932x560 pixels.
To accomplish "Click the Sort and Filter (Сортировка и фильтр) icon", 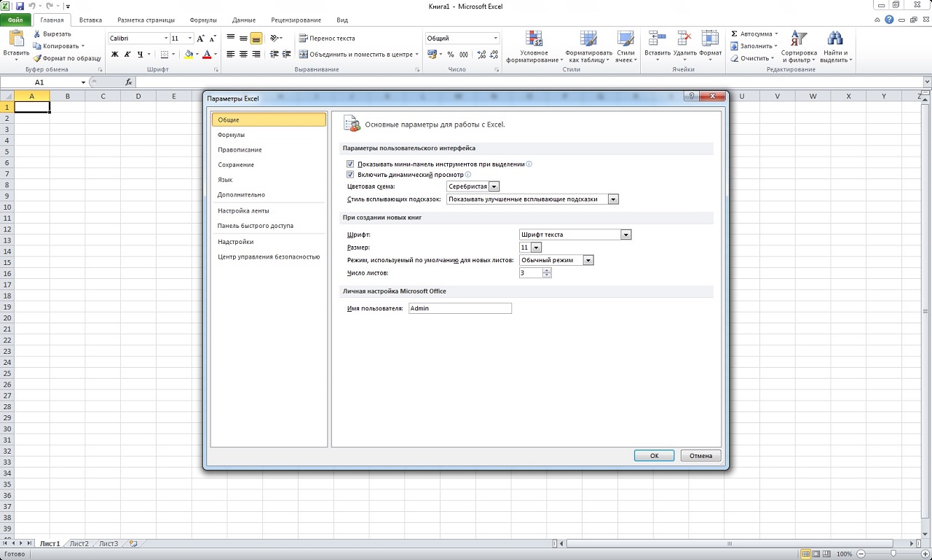I will coord(799,40).
